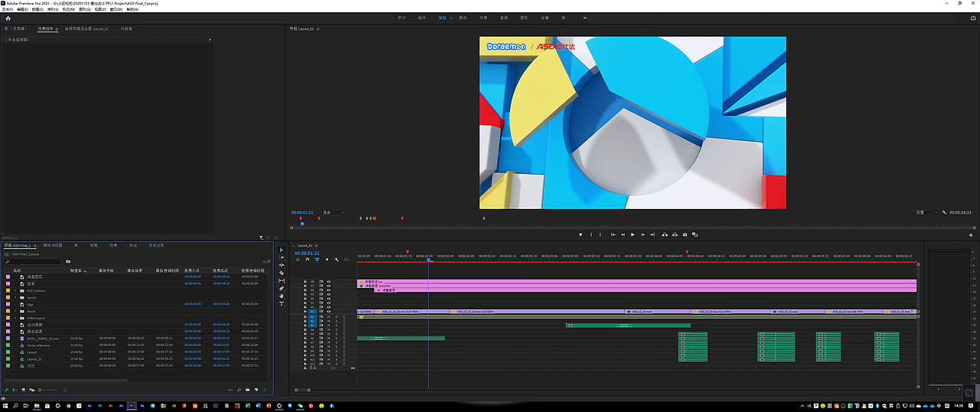Open Layout_01 timeline panel menu
This screenshot has height=412, width=980.
[x=318, y=245]
